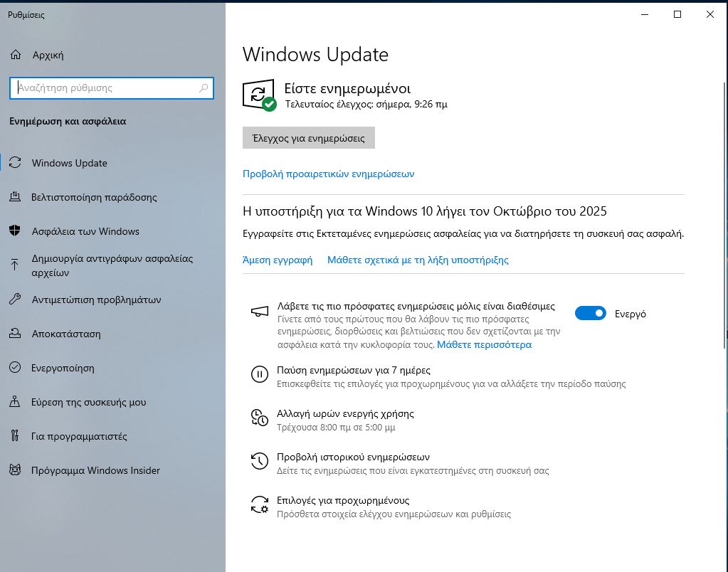Close the Ρυθμίσεις window

(710, 14)
